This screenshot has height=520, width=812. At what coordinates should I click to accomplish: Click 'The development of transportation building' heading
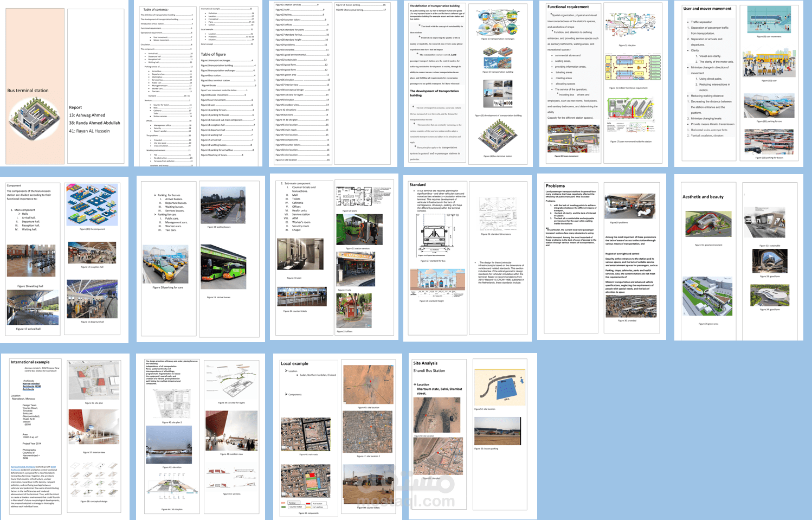(434, 93)
